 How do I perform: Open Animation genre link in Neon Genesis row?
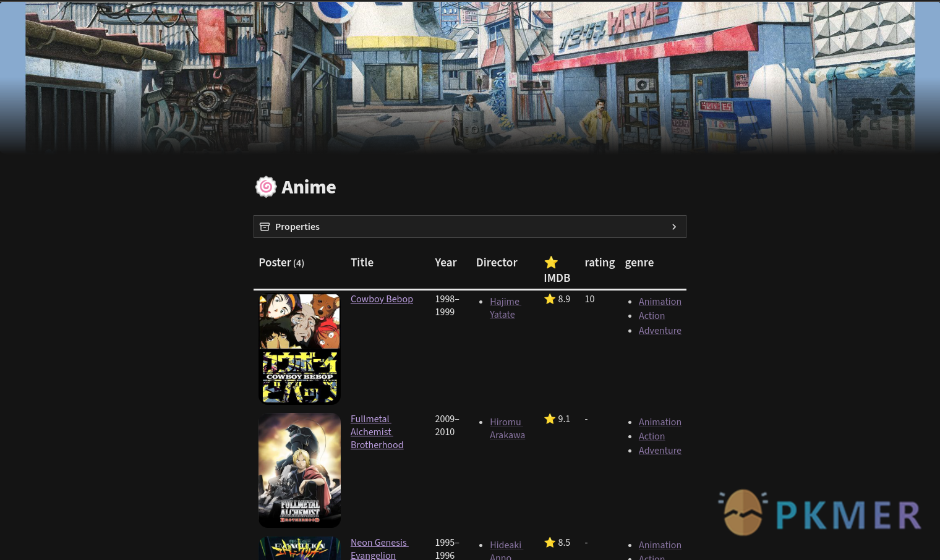tap(660, 545)
